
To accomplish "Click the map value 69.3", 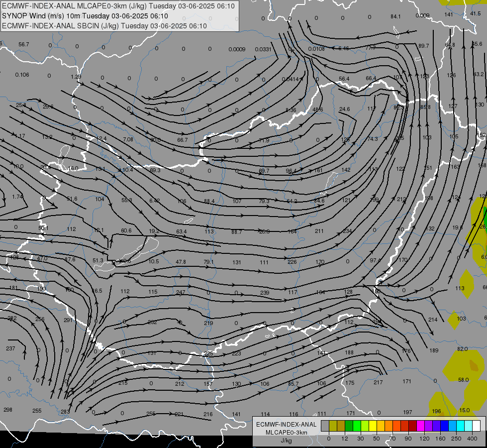I will click(x=155, y=170).
